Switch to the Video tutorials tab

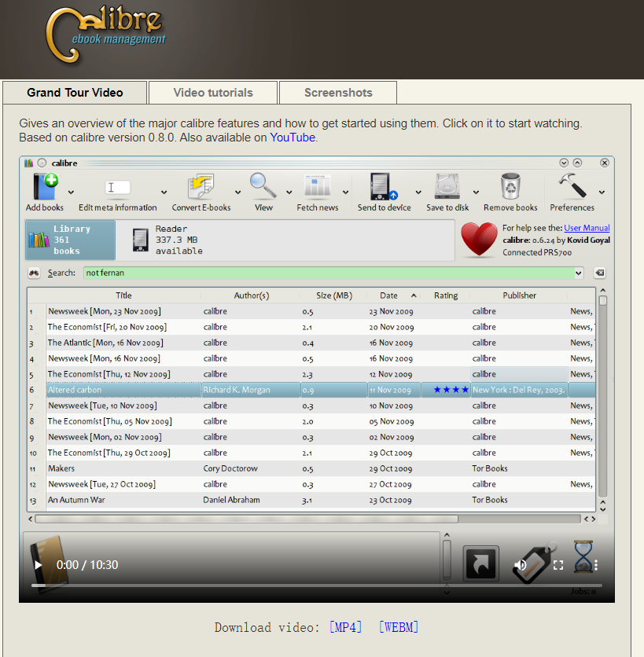[x=213, y=93]
